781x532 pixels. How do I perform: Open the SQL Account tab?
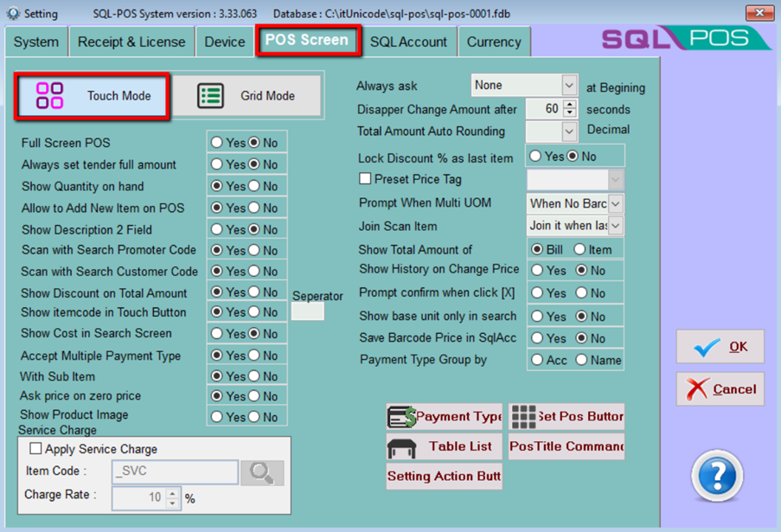click(x=408, y=42)
